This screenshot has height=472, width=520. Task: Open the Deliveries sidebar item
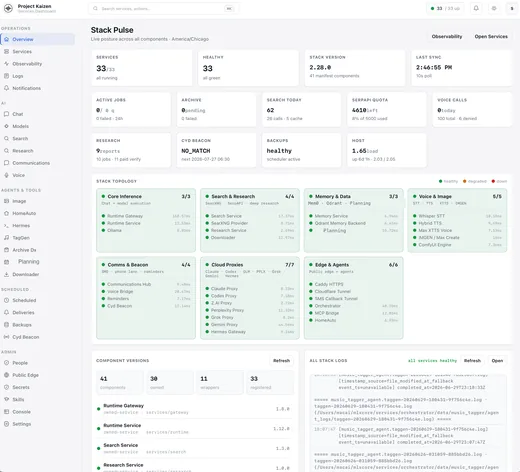point(37,312)
